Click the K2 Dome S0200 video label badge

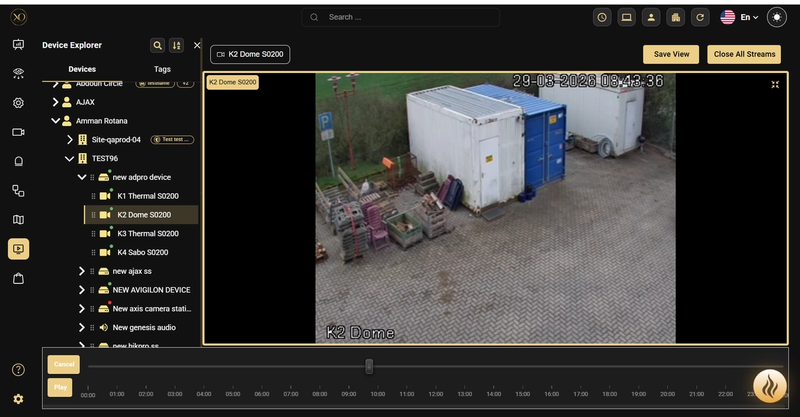tap(233, 82)
